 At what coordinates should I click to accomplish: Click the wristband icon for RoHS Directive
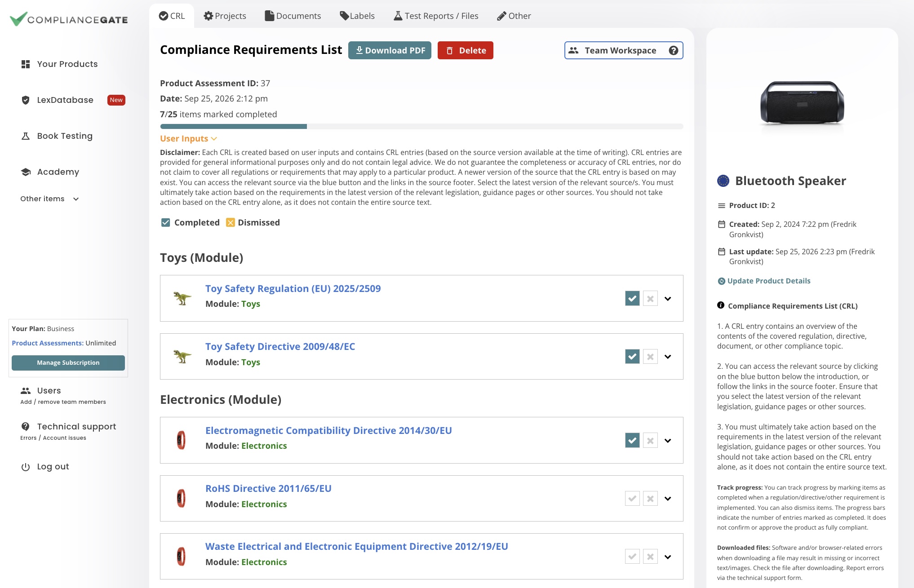(x=181, y=498)
